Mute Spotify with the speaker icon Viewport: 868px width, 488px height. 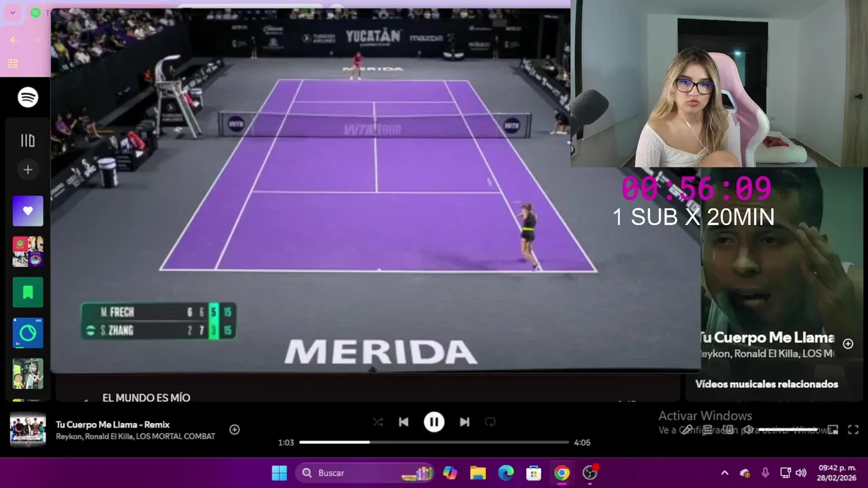click(x=748, y=430)
